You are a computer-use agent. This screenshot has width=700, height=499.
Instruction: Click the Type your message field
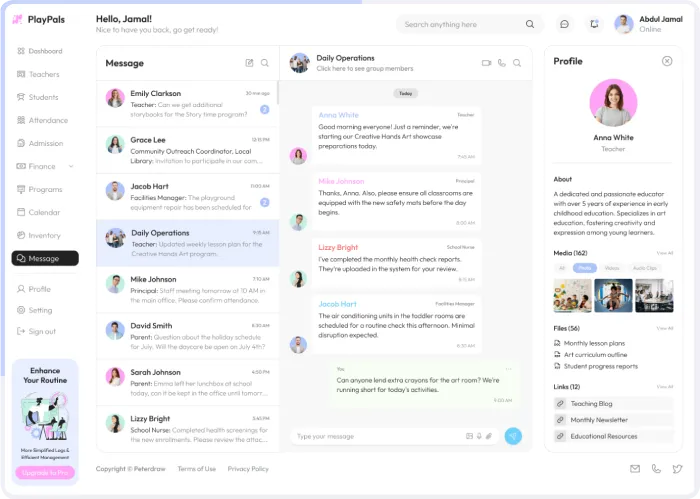[x=375, y=436]
